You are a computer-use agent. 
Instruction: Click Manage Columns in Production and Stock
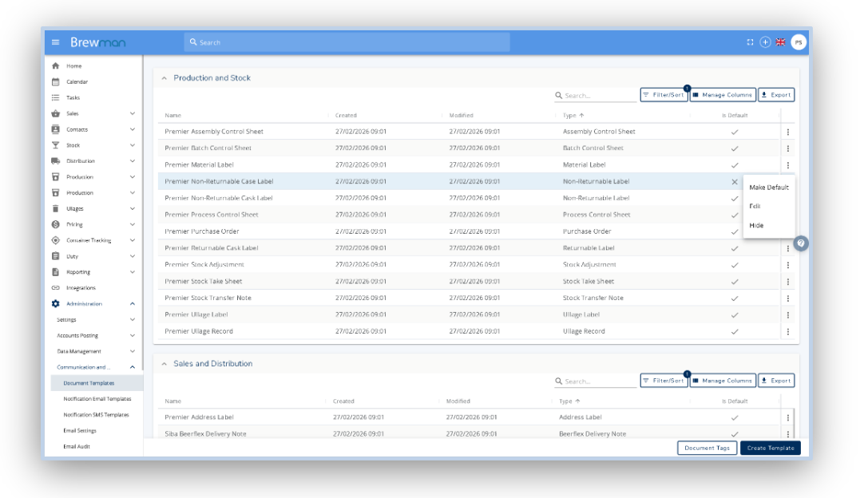pyautogui.click(x=722, y=95)
